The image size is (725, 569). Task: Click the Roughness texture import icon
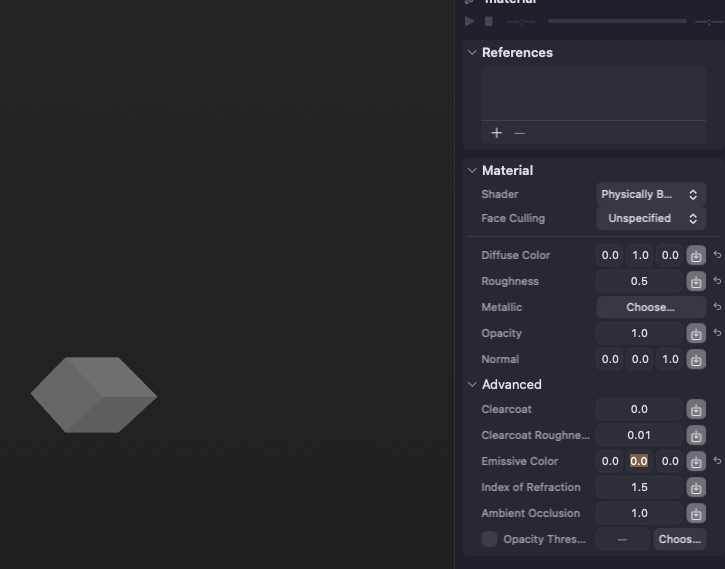[x=696, y=281]
